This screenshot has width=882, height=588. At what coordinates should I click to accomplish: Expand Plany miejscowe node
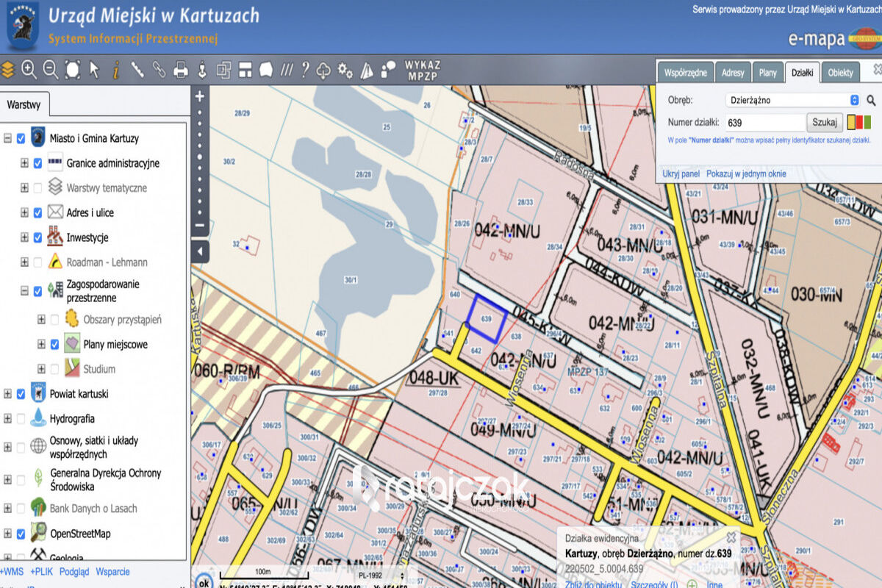click(x=41, y=344)
